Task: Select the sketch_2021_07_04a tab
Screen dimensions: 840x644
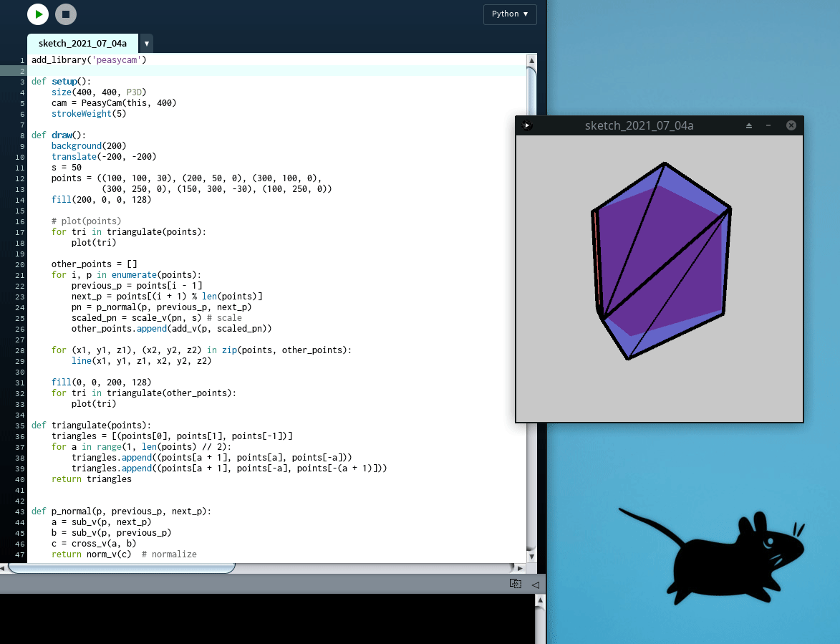Action: [82, 44]
